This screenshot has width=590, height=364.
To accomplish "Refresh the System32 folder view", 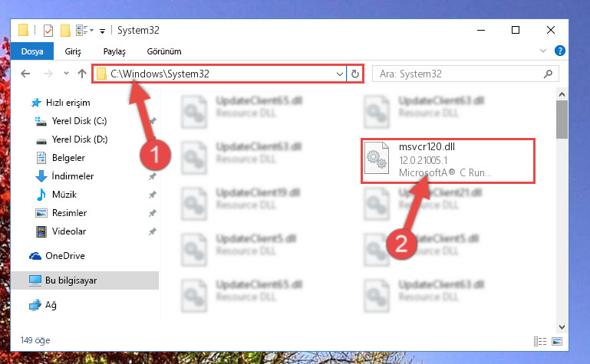I will pos(354,74).
